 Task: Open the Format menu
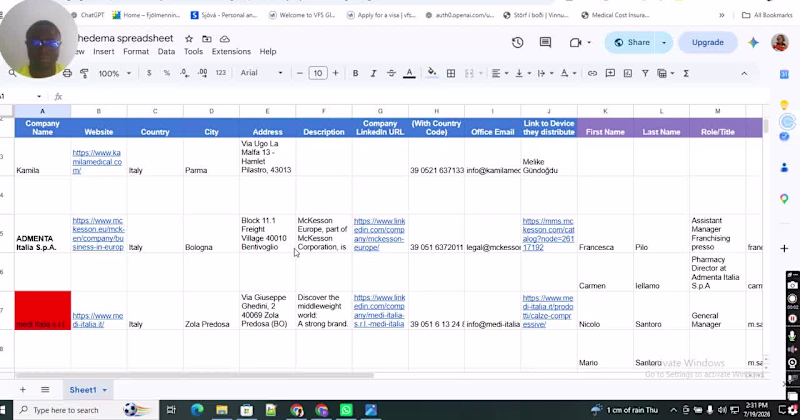(136, 52)
